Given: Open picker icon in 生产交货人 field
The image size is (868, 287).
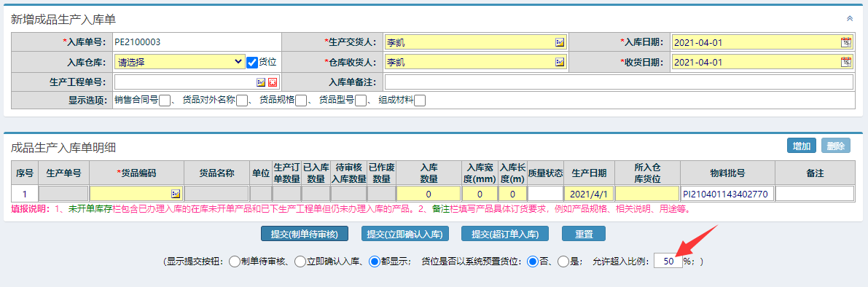Looking at the screenshot, I should tap(560, 42).
